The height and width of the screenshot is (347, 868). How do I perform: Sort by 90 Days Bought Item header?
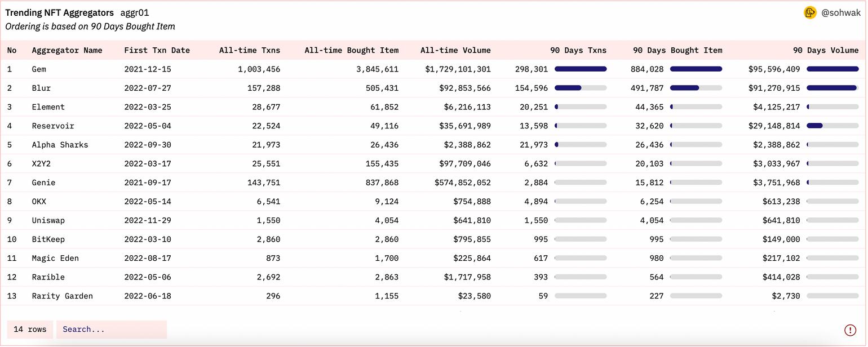(677, 50)
